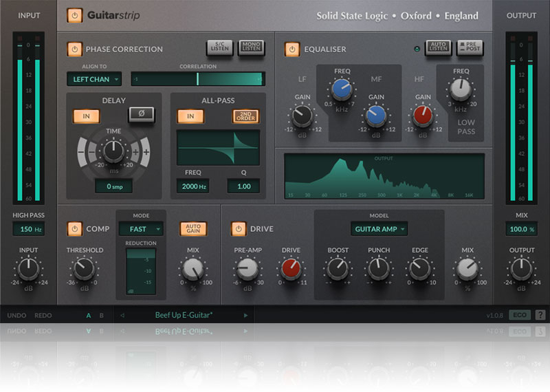This screenshot has width=550, height=392.
Task: Click the output Mix 100.0 % field
Action: (521, 229)
